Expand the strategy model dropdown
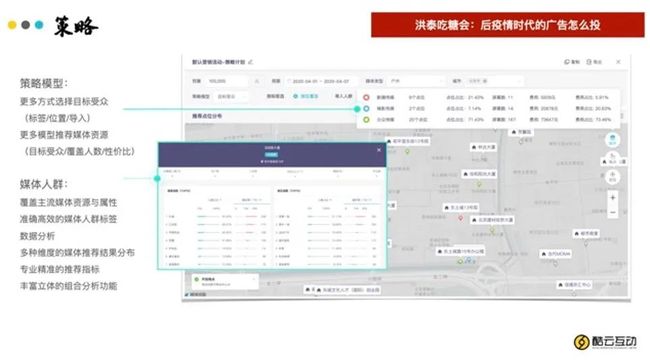650x364 pixels. tap(232, 96)
